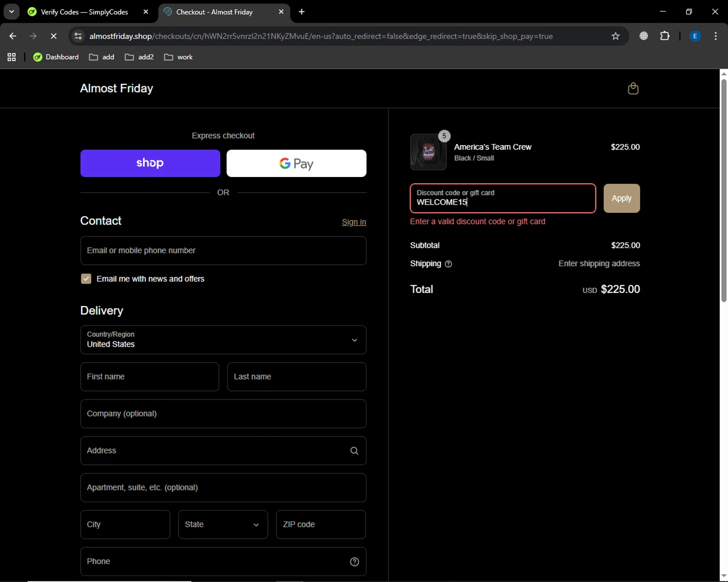Open the apps grid in bookmarks bar
Screen dimensions: 728x582
tap(12, 57)
